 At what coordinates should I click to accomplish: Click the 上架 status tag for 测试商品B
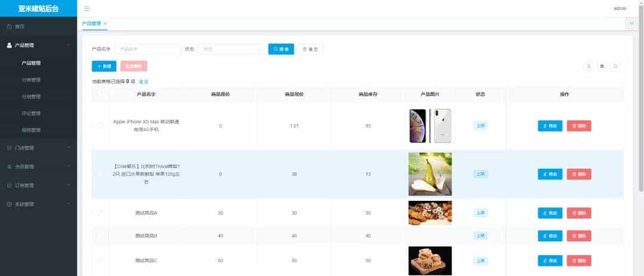pyautogui.click(x=480, y=235)
